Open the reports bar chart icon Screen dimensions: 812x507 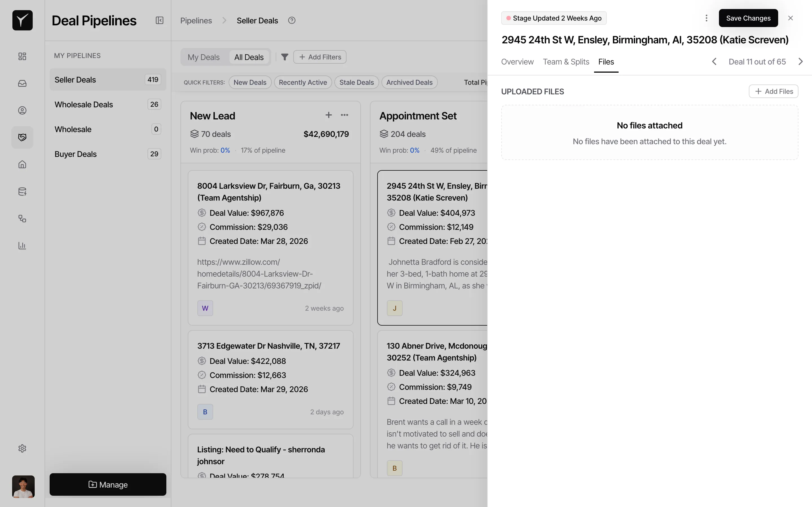pyautogui.click(x=22, y=245)
